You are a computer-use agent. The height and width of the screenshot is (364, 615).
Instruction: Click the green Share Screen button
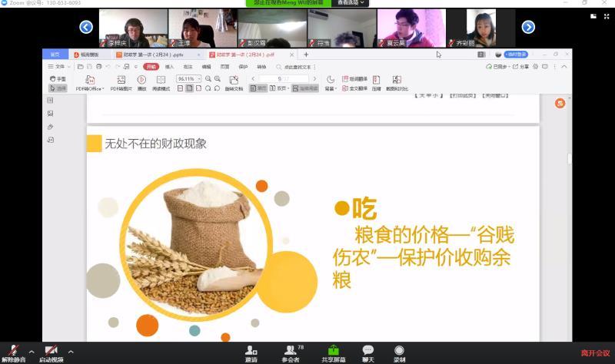pyautogui.click(x=334, y=353)
